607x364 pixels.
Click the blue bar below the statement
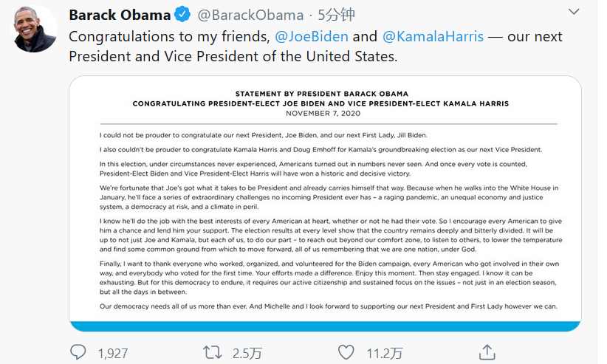pyautogui.click(x=325, y=326)
